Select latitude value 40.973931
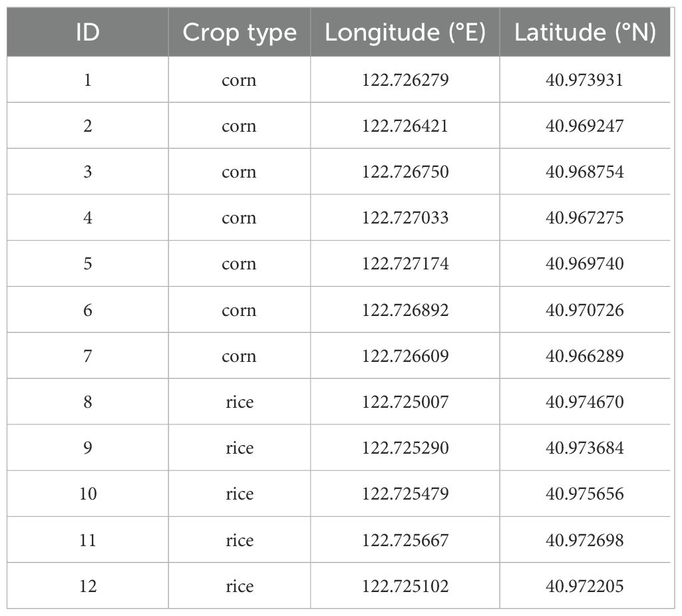This screenshot has height=616, width=682. click(585, 80)
